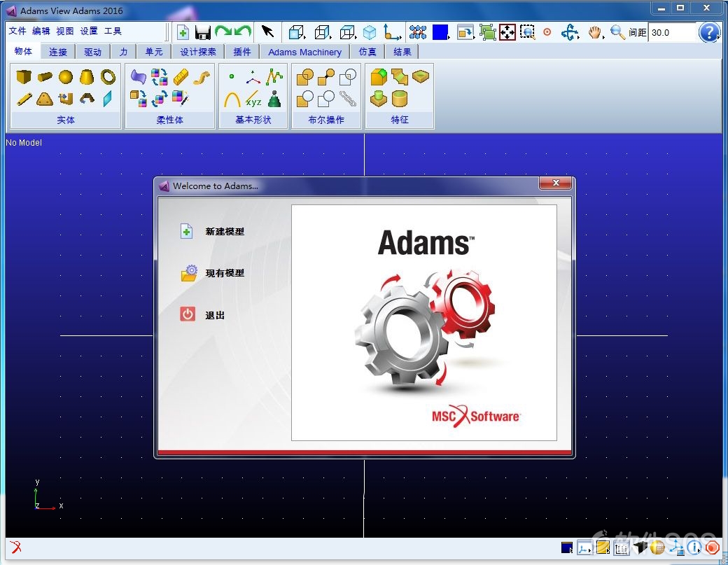
Task: Toggle the render globe icon in status bar
Action: click(657, 548)
